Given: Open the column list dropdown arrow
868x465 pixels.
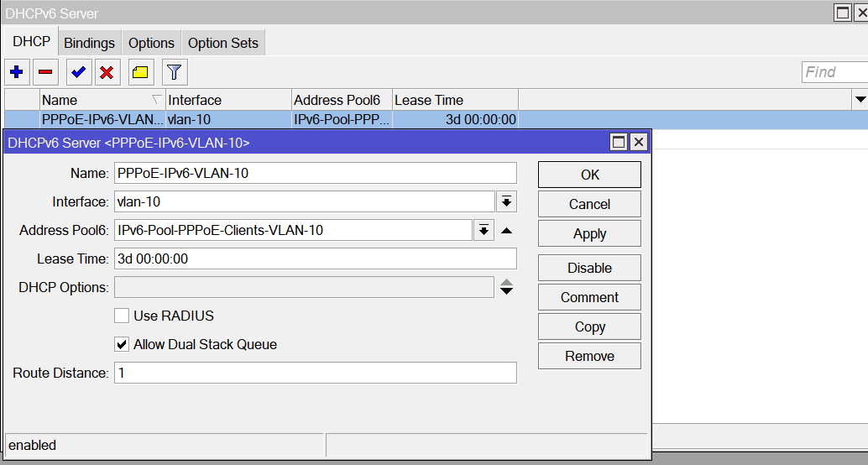Looking at the screenshot, I should 860,101.
